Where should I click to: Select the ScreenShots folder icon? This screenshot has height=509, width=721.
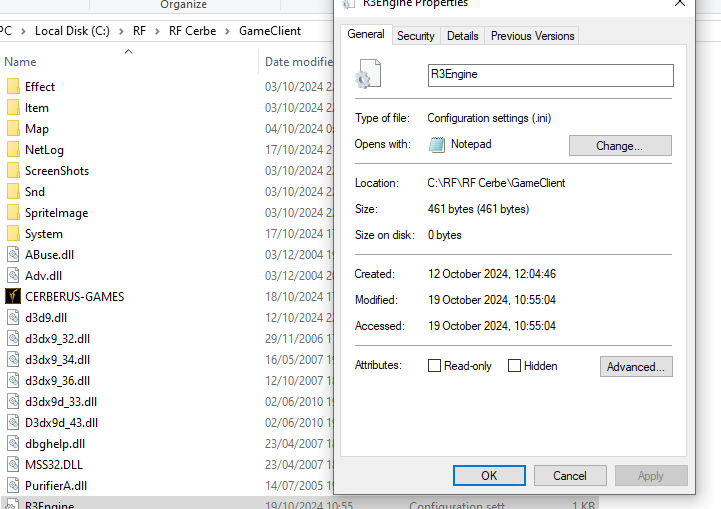[13, 171]
